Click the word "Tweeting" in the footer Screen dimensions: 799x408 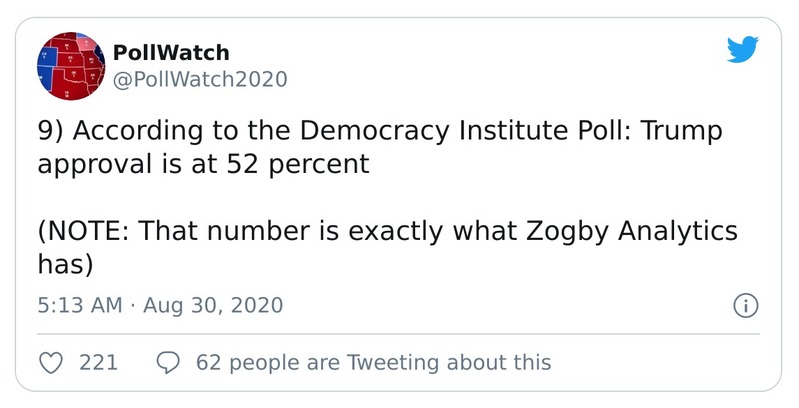click(393, 362)
